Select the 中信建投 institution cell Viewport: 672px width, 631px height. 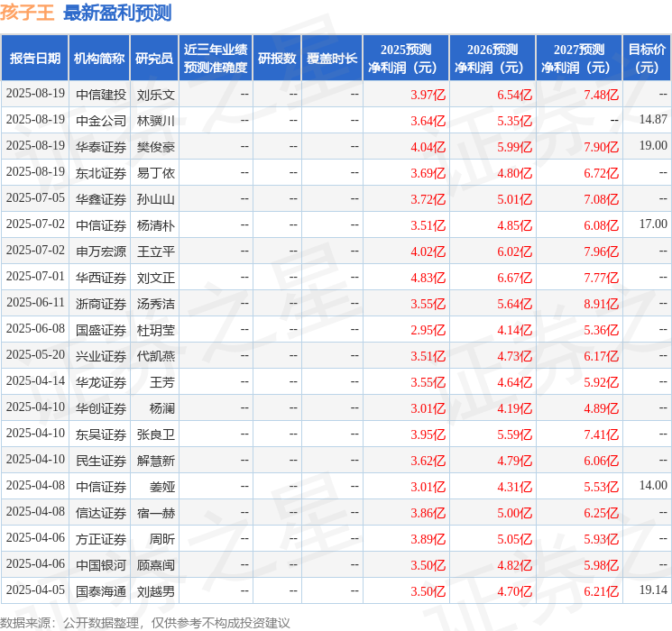[x=101, y=95]
